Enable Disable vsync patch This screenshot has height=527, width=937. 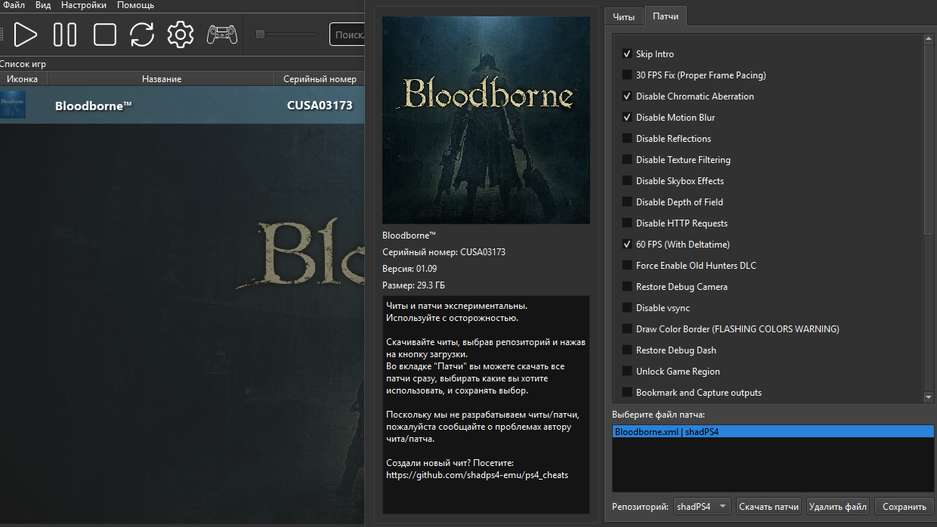(627, 308)
